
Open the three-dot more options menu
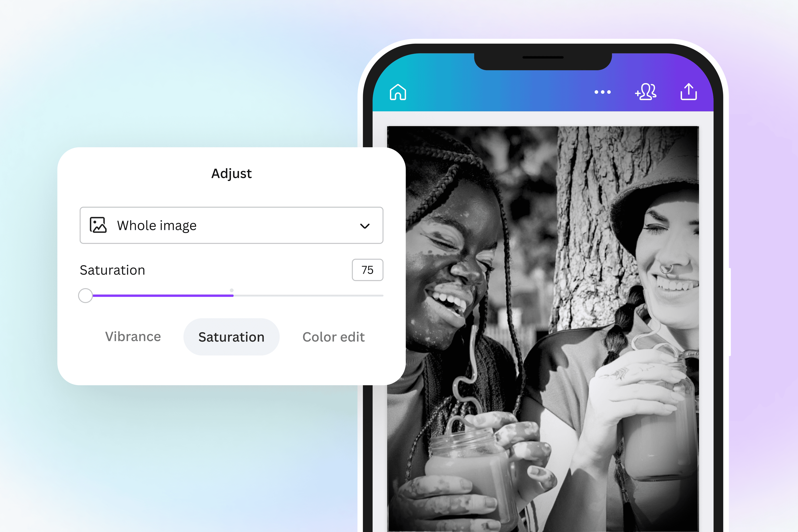602,92
